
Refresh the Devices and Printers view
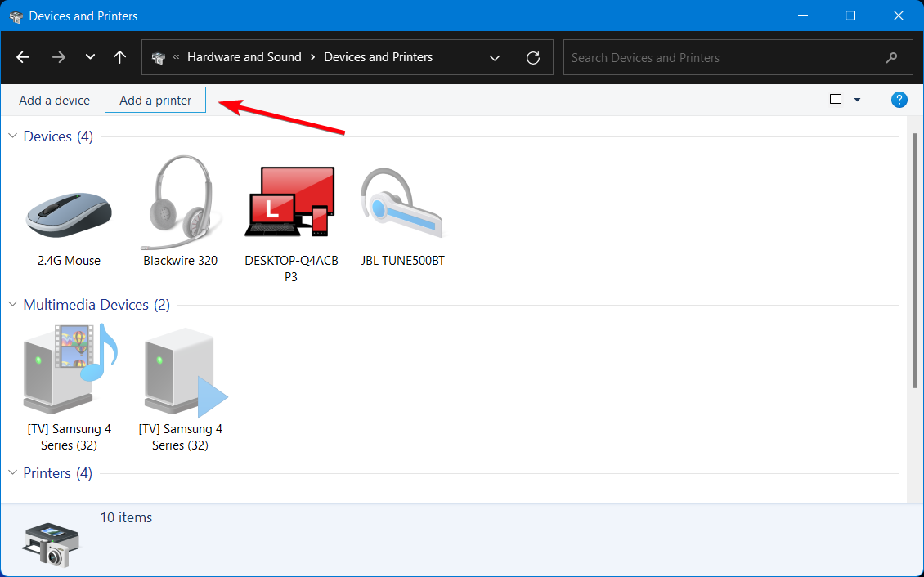coord(533,58)
